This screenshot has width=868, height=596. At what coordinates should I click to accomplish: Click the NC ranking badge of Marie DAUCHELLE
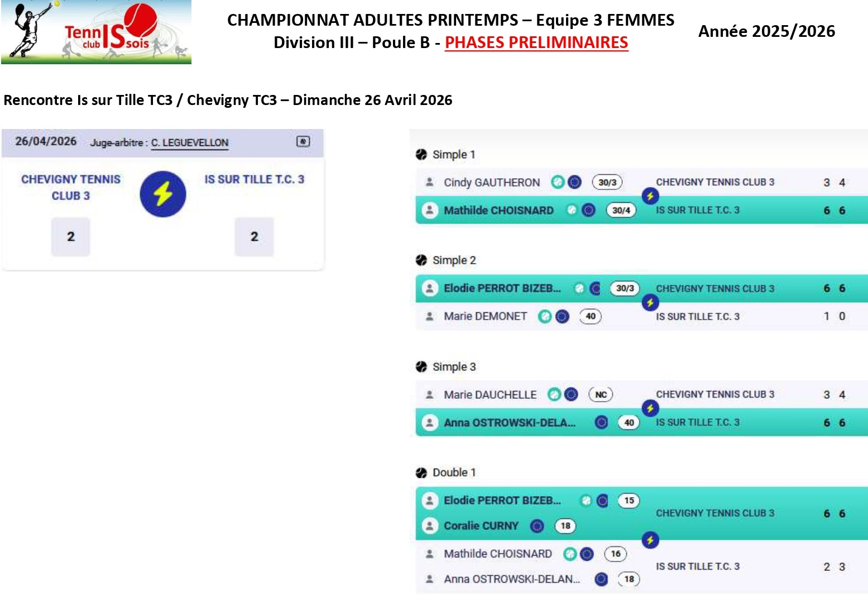(601, 394)
